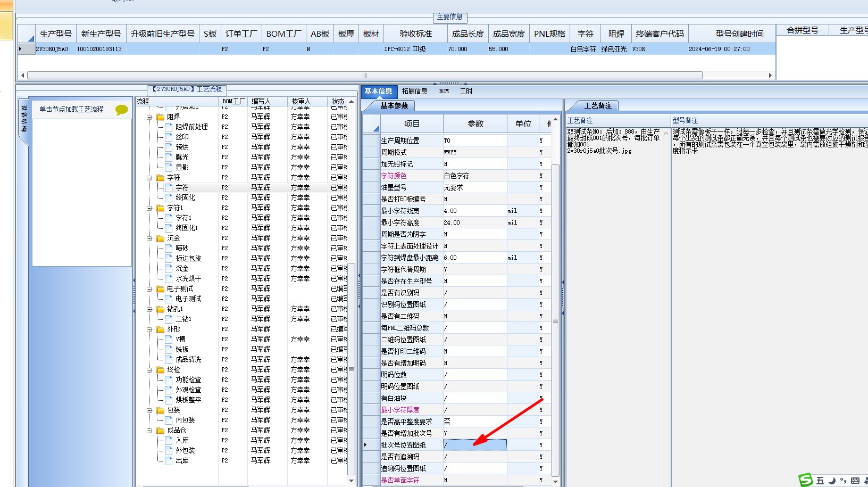Screen dimensions: 868x487
Task: Open the BOM tab
Action: pyautogui.click(x=444, y=92)
